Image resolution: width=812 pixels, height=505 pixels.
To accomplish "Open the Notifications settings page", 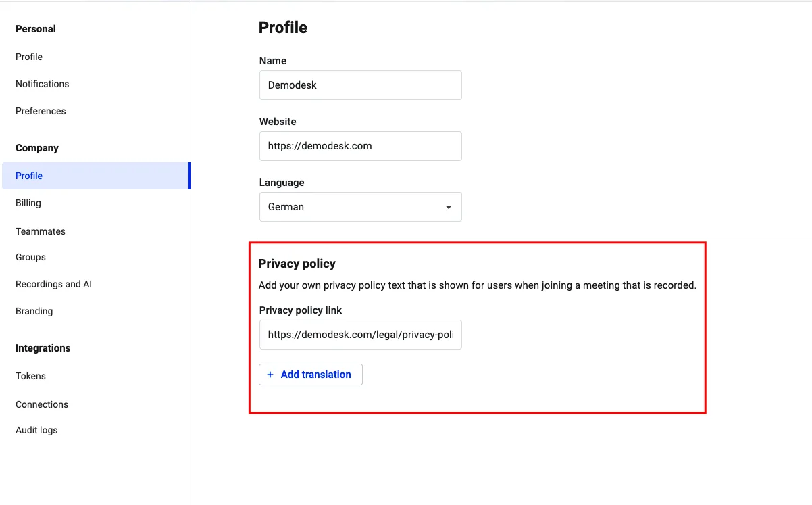I will click(42, 84).
